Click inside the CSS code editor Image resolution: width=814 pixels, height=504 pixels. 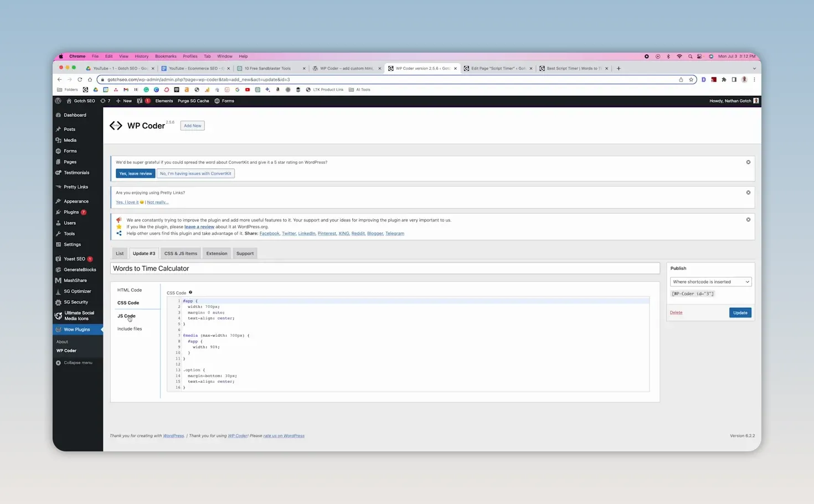[408, 344]
